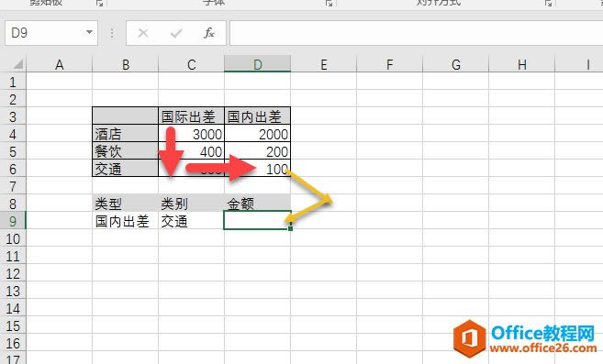The width and height of the screenshot is (603, 364).
Task: Select column D header
Action: [257, 64]
